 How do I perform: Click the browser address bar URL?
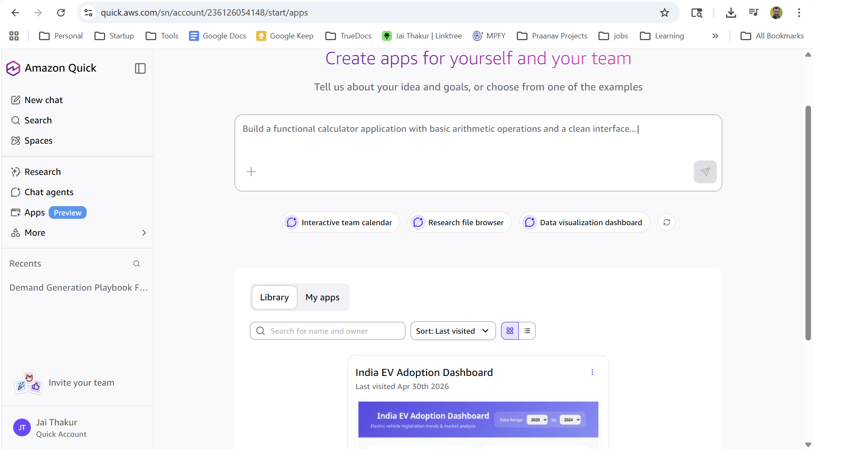[204, 13]
